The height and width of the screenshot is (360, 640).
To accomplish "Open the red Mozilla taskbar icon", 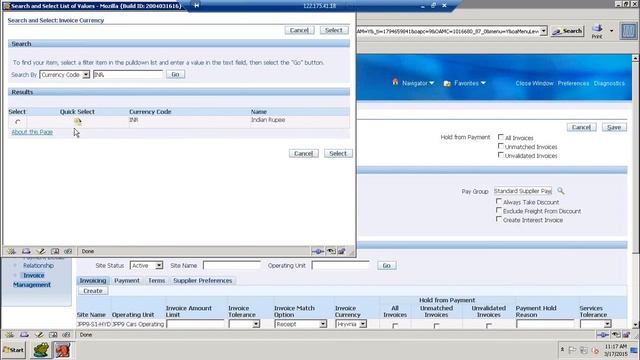I will tap(62, 350).
